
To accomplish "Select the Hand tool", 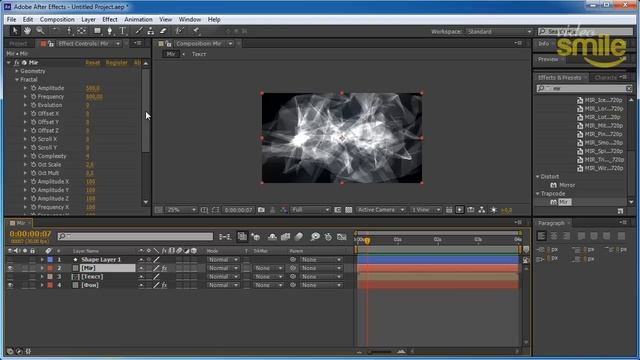I will click(x=27, y=31).
